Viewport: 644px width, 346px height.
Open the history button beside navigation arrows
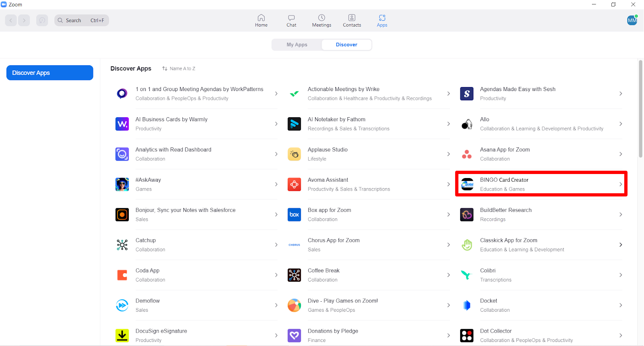click(x=42, y=21)
